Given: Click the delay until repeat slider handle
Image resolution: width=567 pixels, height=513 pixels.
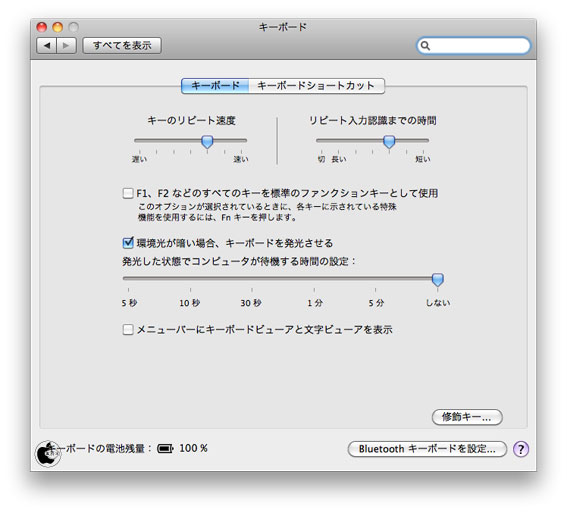Looking at the screenshot, I should 389,141.
